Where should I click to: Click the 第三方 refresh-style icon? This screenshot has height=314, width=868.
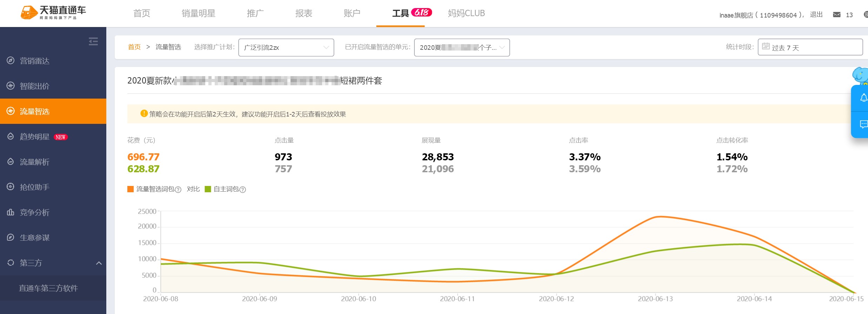pos(11,262)
